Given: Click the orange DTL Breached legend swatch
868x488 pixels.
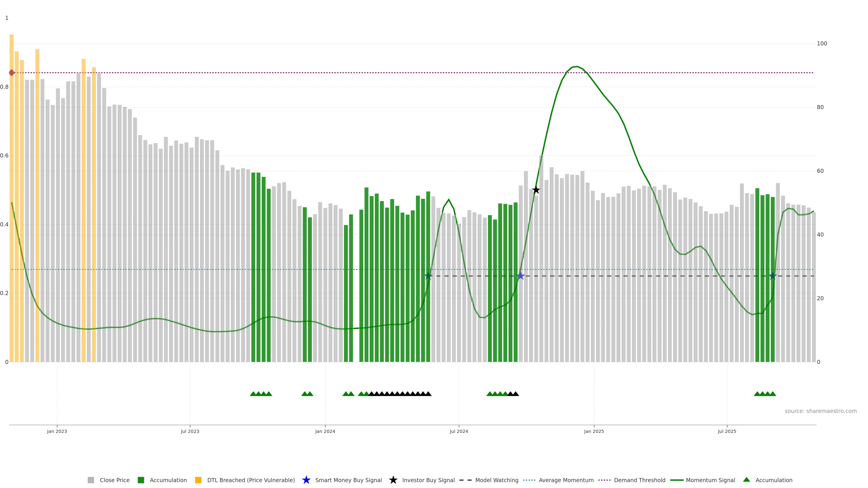Looking at the screenshot, I should pyautogui.click(x=198, y=480).
